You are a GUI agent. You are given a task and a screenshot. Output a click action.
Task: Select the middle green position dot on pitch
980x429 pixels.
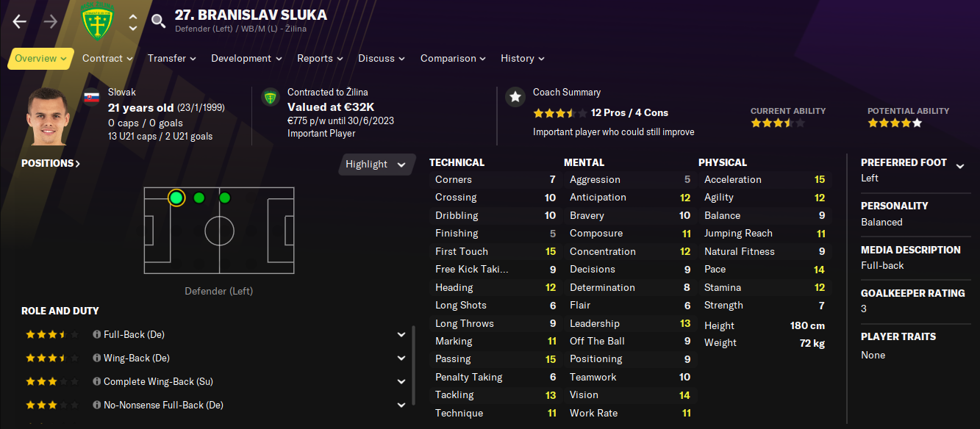click(x=199, y=198)
